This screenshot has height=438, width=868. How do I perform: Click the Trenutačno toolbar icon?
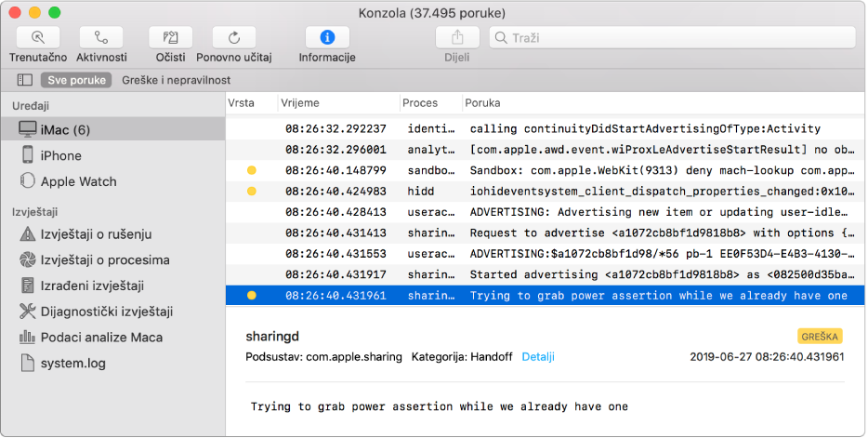pyautogui.click(x=38, y=37)
